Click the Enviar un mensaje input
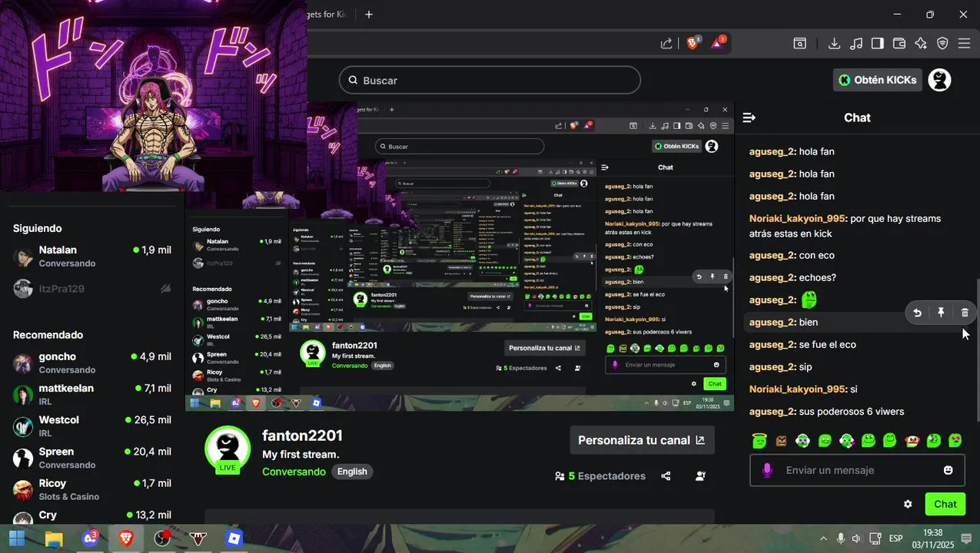 coord(857,470)
